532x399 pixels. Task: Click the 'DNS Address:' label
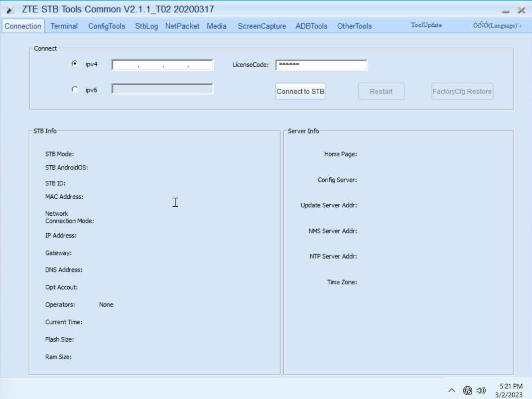tap(64, 270)
